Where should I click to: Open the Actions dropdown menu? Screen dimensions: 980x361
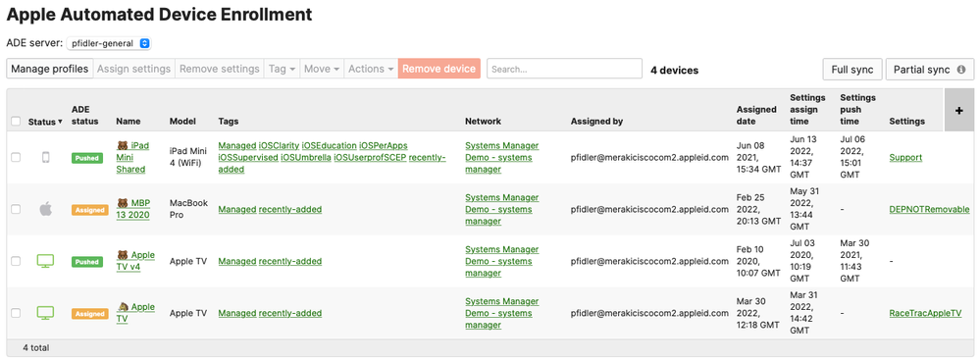(371, 69)
